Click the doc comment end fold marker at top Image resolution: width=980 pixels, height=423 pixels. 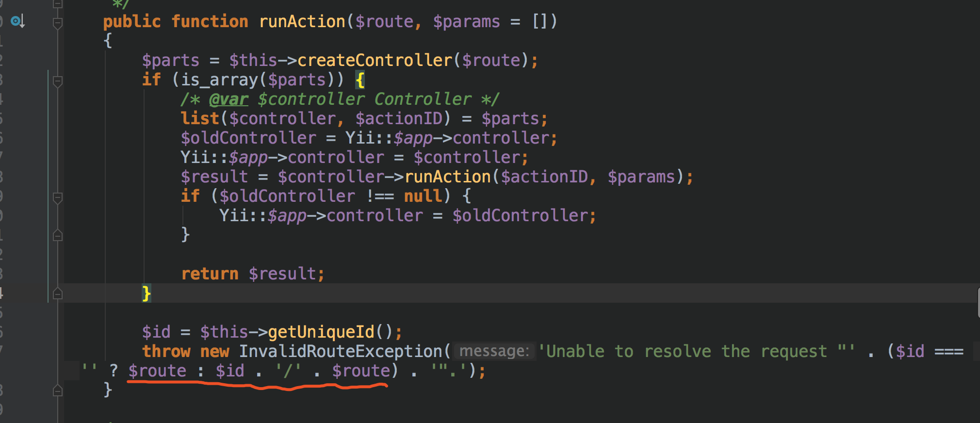[57, 4]
